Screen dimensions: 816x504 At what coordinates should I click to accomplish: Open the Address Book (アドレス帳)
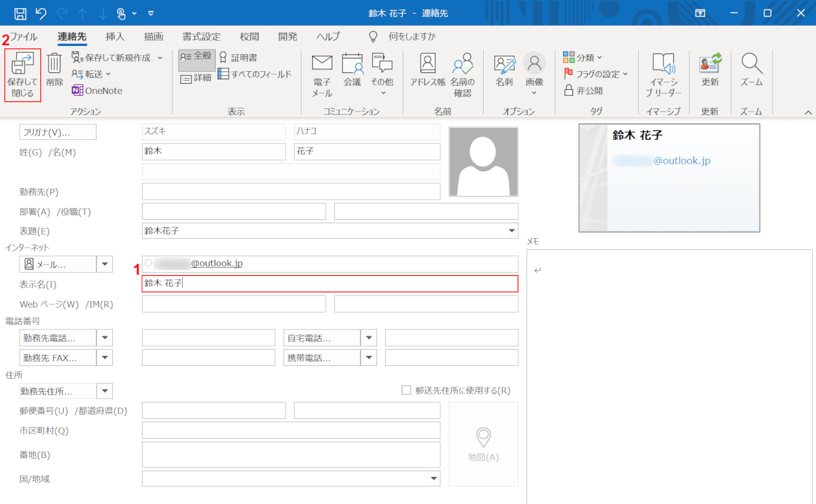click(428, 69)
